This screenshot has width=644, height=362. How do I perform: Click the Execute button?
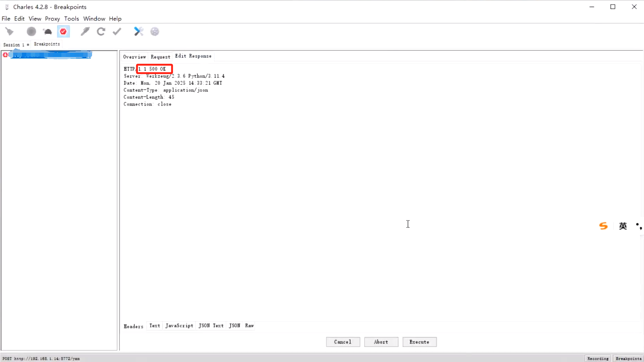[419, 342]
